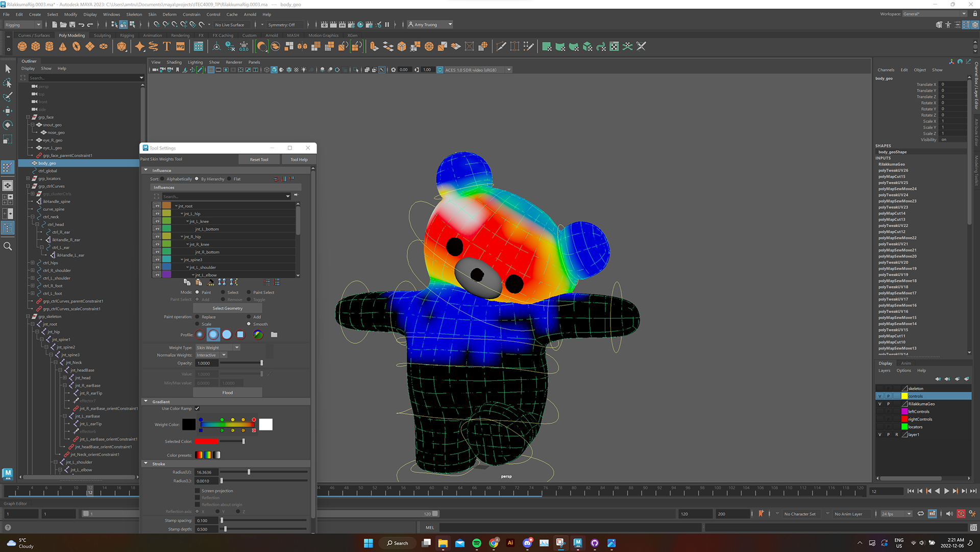Open Normalize Weights dropdown
Viewport: 980px width, 552px height.
211,355
